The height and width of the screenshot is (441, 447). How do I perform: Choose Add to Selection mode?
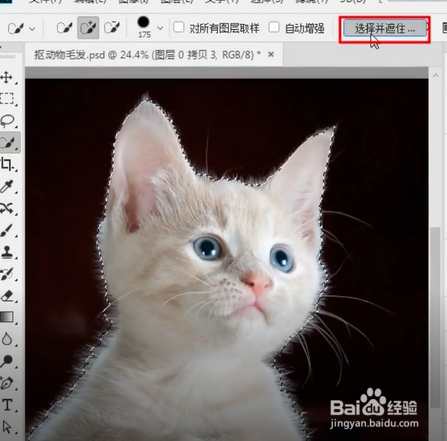(88, 28)
